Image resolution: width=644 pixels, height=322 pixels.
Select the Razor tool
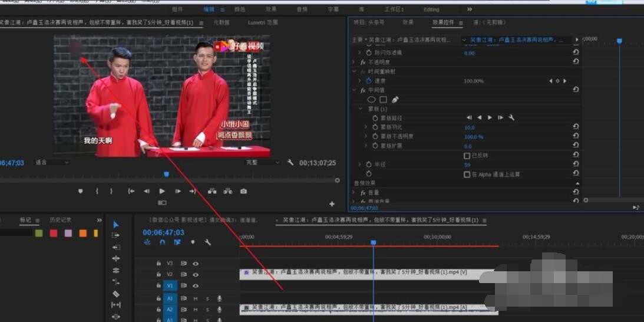[116, 294]
